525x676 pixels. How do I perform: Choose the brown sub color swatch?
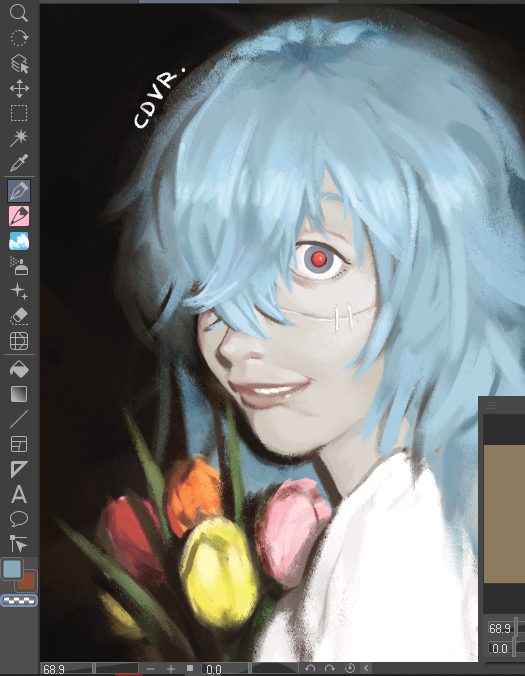click(29, 582)
